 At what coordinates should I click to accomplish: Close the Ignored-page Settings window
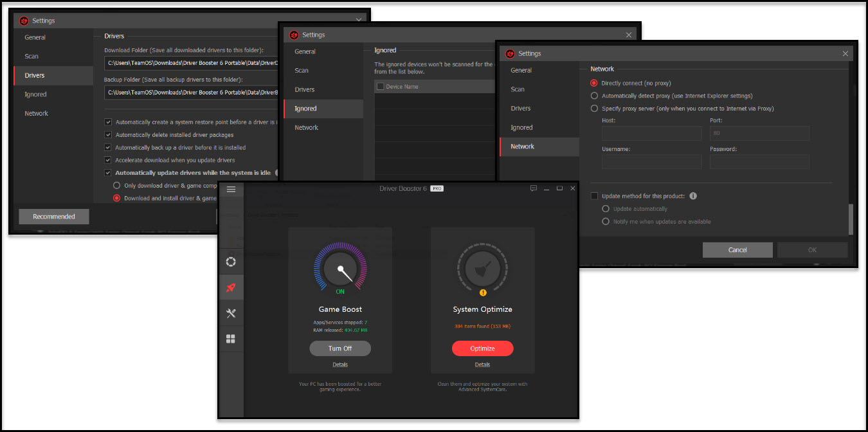click(x=629, y=35)
